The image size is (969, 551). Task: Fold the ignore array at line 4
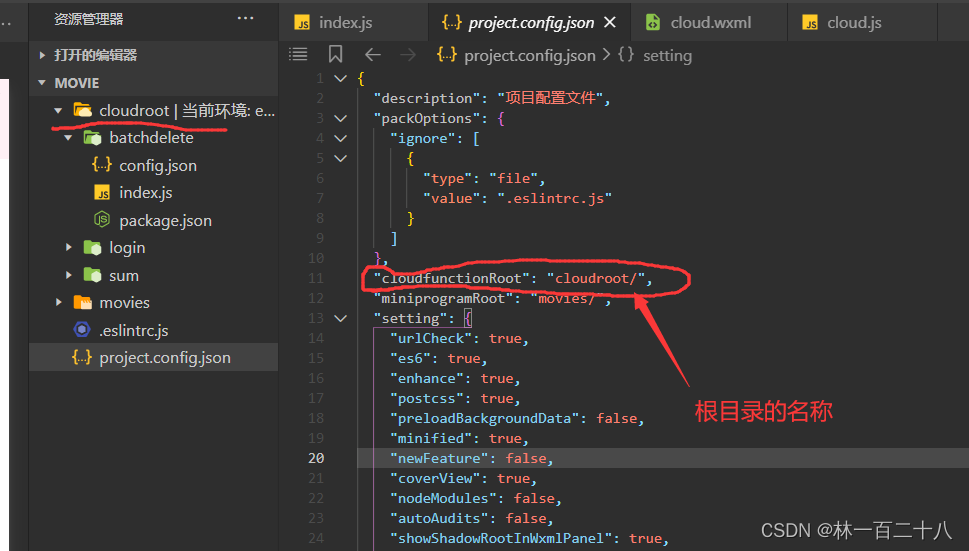click(x=341, y=138)
